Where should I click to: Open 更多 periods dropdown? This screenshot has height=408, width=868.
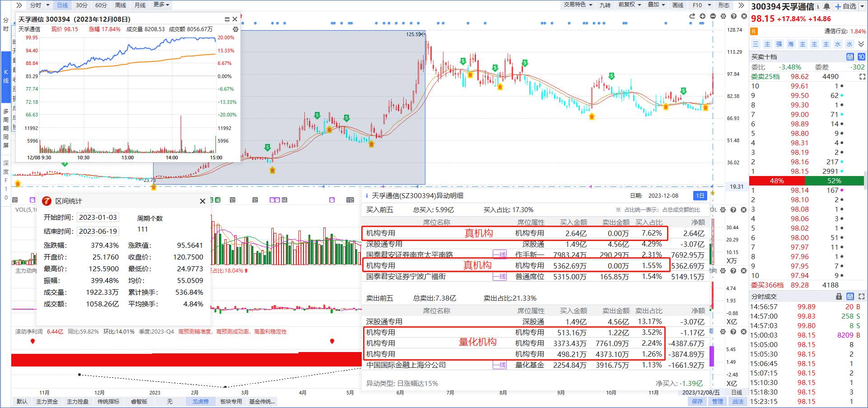pyautogui.click(x=161, y=5)
